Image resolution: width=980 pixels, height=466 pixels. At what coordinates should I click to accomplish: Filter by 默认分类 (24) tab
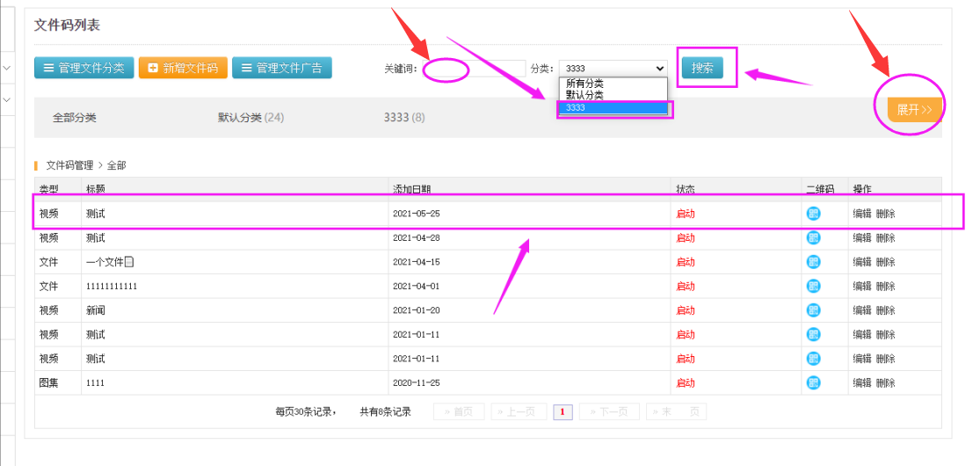[250, 118]
